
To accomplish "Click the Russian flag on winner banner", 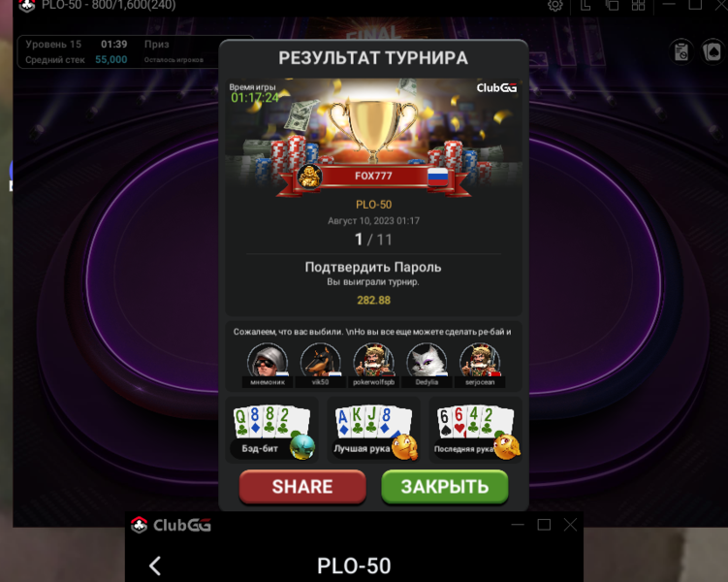I will point(437,177).
